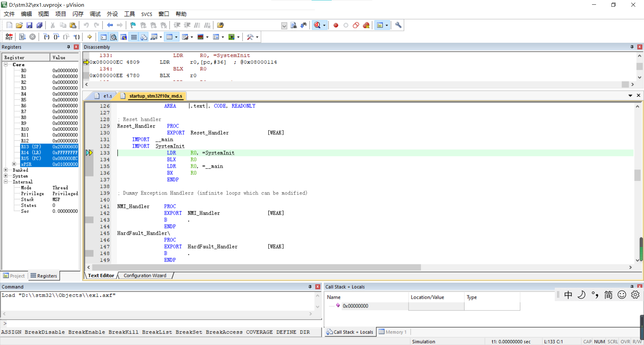Viewport: 644px width, 345px height.
Task: Click the Run to cursor line icon
Action: coord(77,37)
